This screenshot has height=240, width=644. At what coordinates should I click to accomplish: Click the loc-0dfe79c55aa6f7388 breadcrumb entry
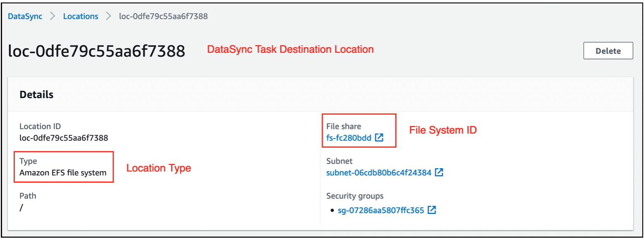point(164,16)
